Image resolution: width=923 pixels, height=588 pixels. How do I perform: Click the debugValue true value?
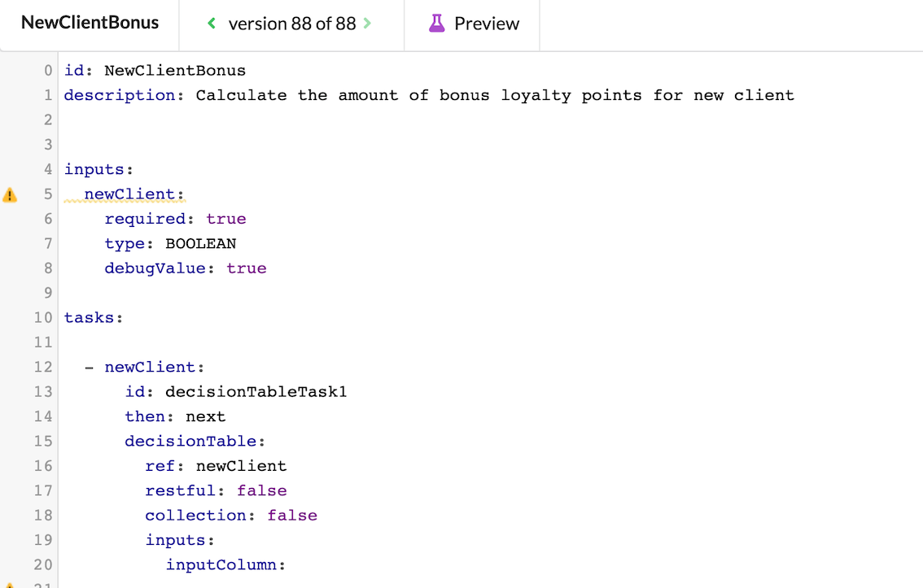pyautogui.click(x=247, y=268)
